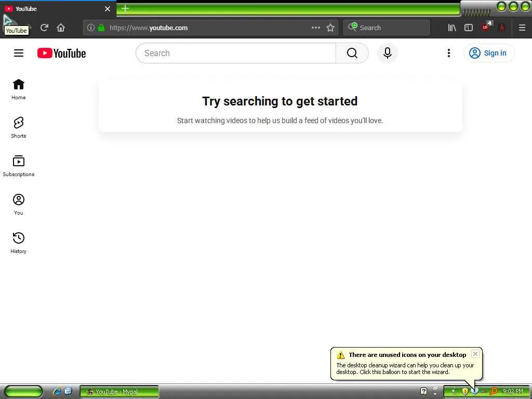
Task: Open the browser hamburger menu
Action: pos(522,28)
